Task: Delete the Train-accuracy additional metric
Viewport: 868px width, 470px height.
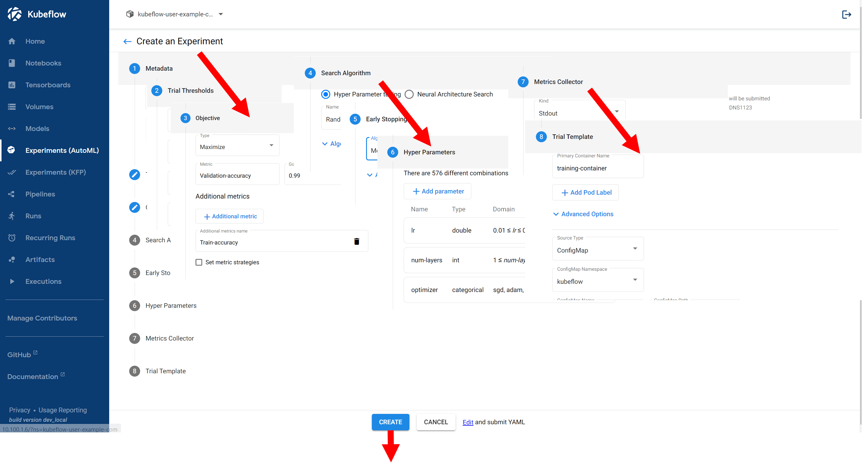Action: pos(356,241)
